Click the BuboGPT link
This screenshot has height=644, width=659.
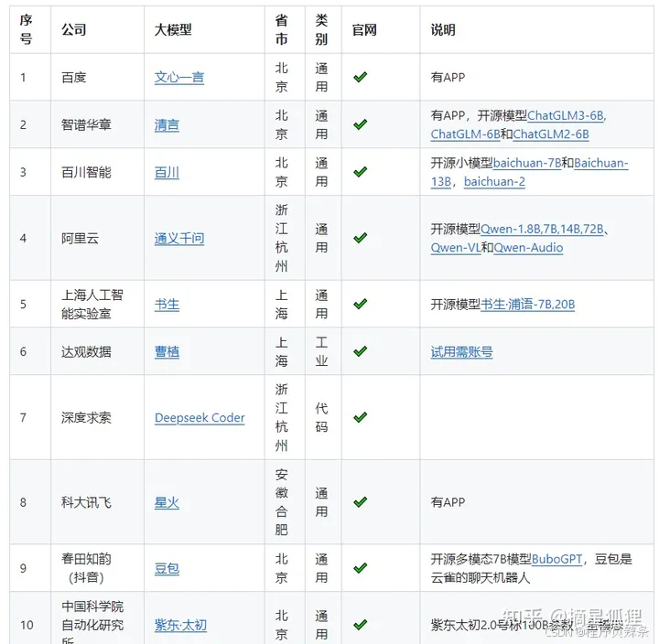click(x=556, y=560)
